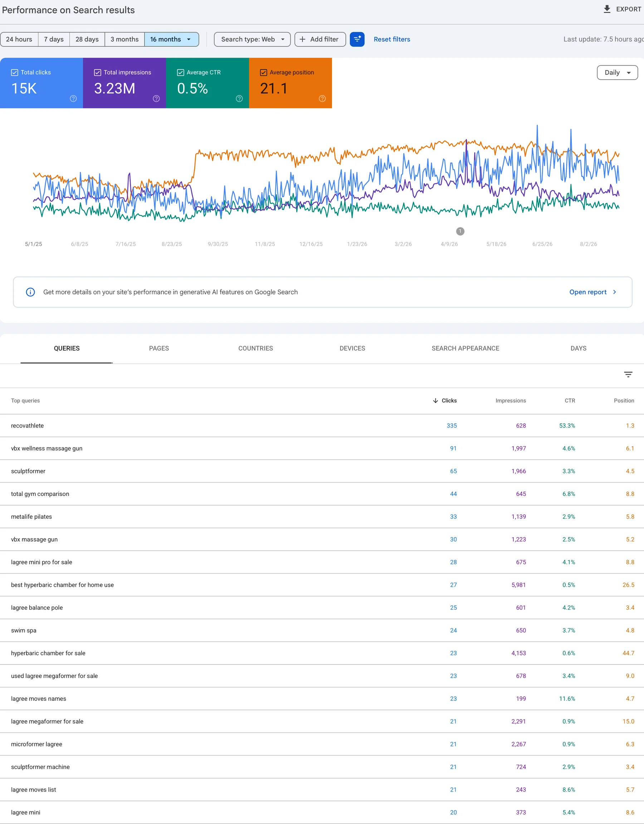Select the 3 months range

click(x=125, y=39)
